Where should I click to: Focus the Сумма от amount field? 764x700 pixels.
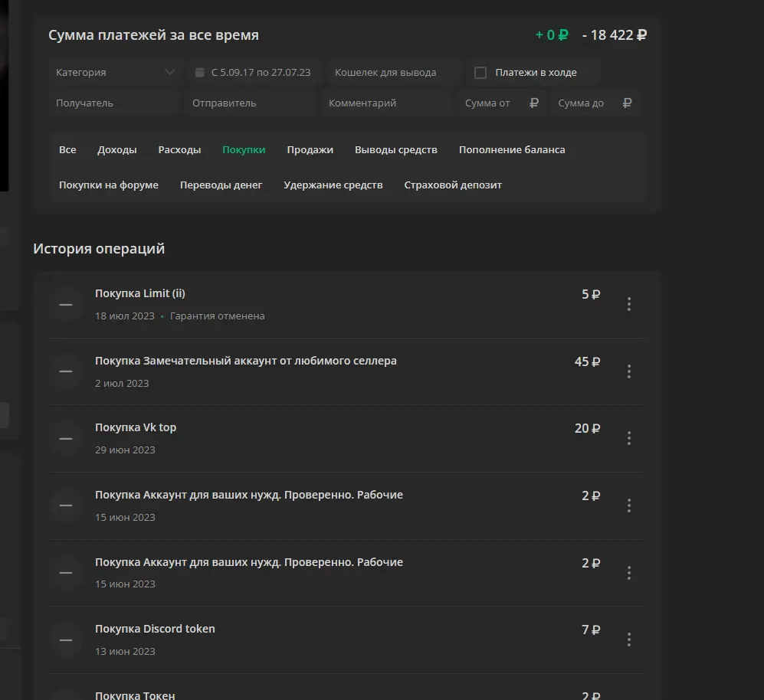click(502, 103)
